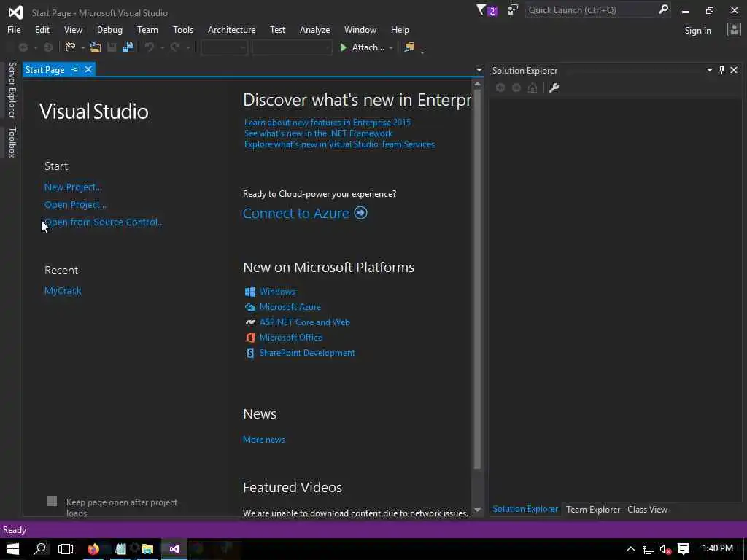Open the Analyze menu
This screenshot has width=747, height=560.
[314, 29]
